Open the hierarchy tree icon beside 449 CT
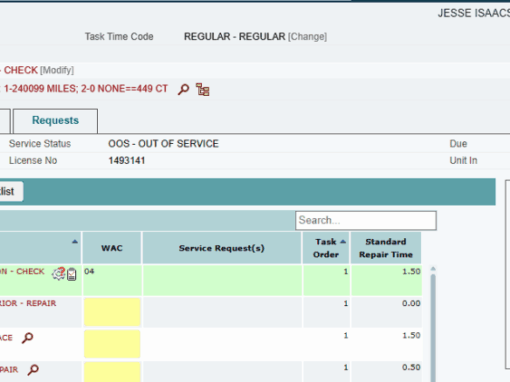Screen dimensions: 510x382 pos(203,89)
